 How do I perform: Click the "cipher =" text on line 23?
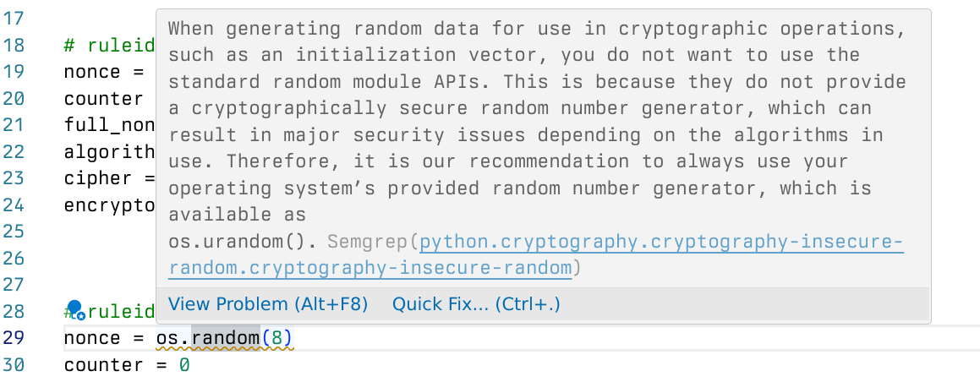[109, 178]
